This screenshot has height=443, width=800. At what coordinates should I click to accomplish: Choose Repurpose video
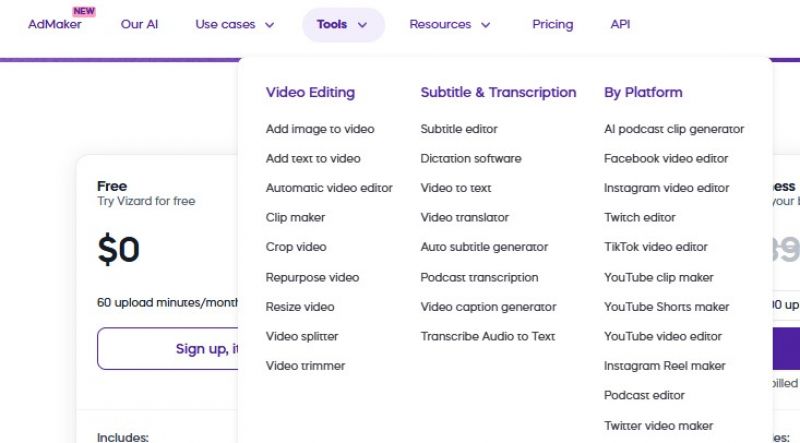(x=312, y=278)
